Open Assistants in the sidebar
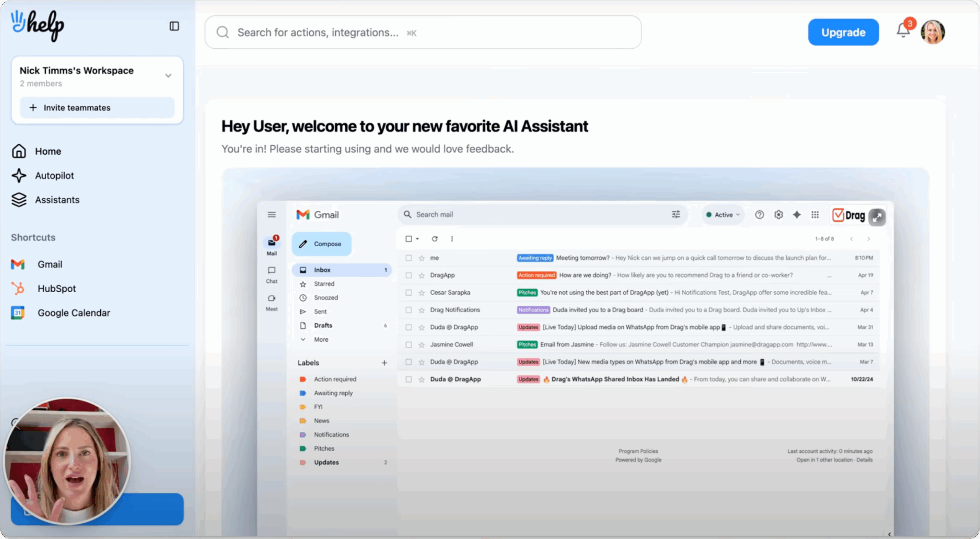The height and width of the screenshot is (539, 980). (57, 200)
